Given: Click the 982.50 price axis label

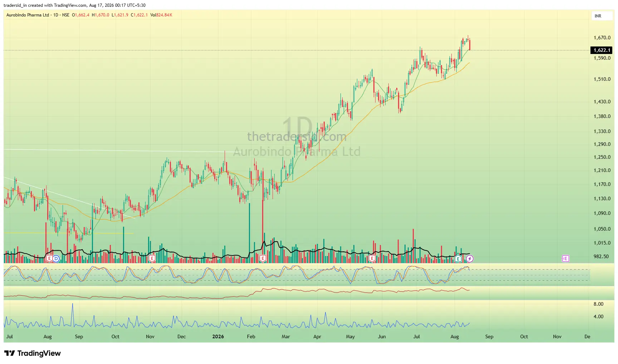Looking at the screenshot, I should (x=601, y=256).
